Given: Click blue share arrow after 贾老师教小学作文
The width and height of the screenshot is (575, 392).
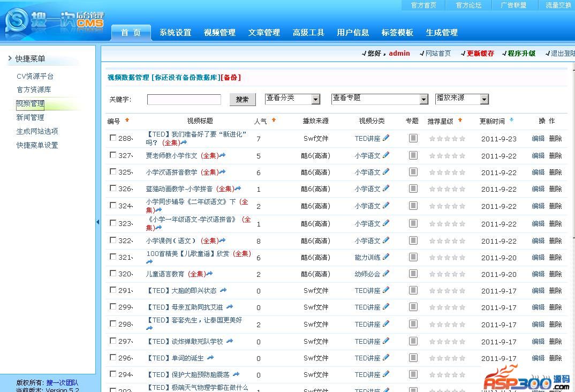Looking at the screenshot, I should (x=222, y=155).
